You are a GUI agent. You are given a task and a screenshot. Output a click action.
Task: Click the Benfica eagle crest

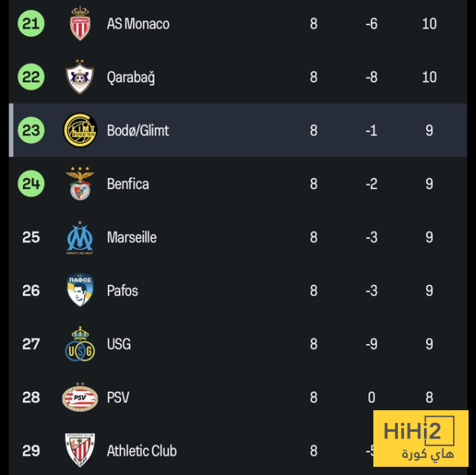[80, 184]
